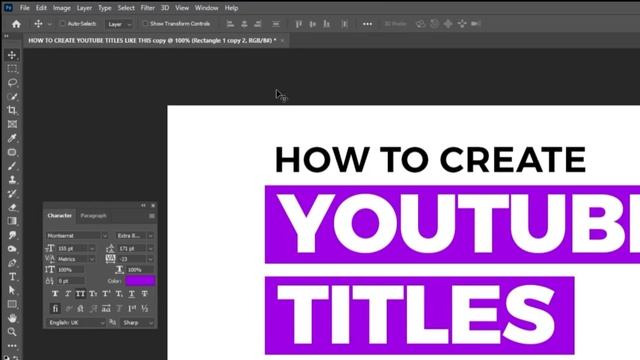The image size is (640, 360).
Task: Select the Brush tool
Action: (12, 166)
